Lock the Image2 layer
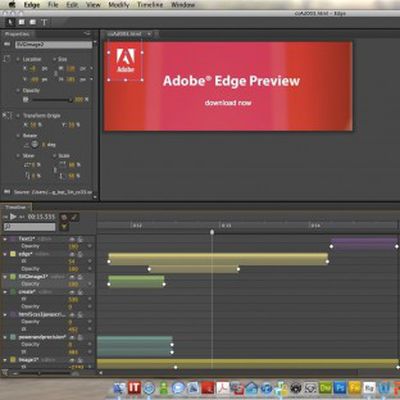 80,360
